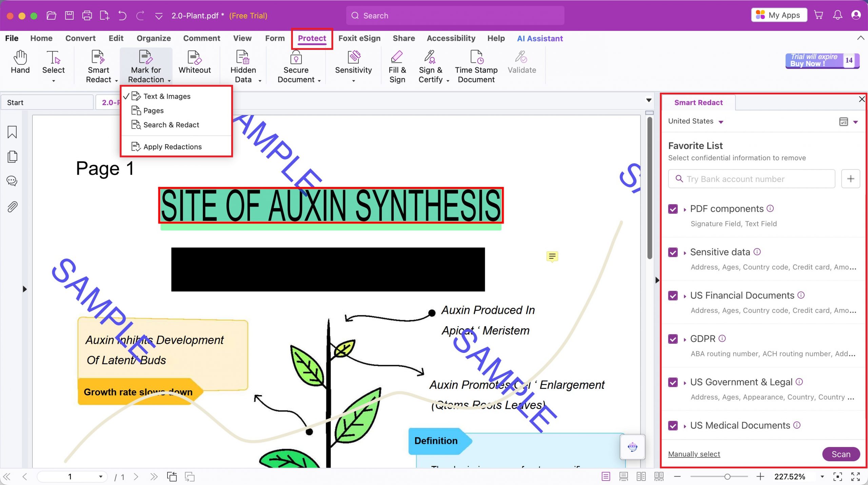Adjust the zoom slider handle
This screenshot has height=485, width=868.
click(727, 477)
